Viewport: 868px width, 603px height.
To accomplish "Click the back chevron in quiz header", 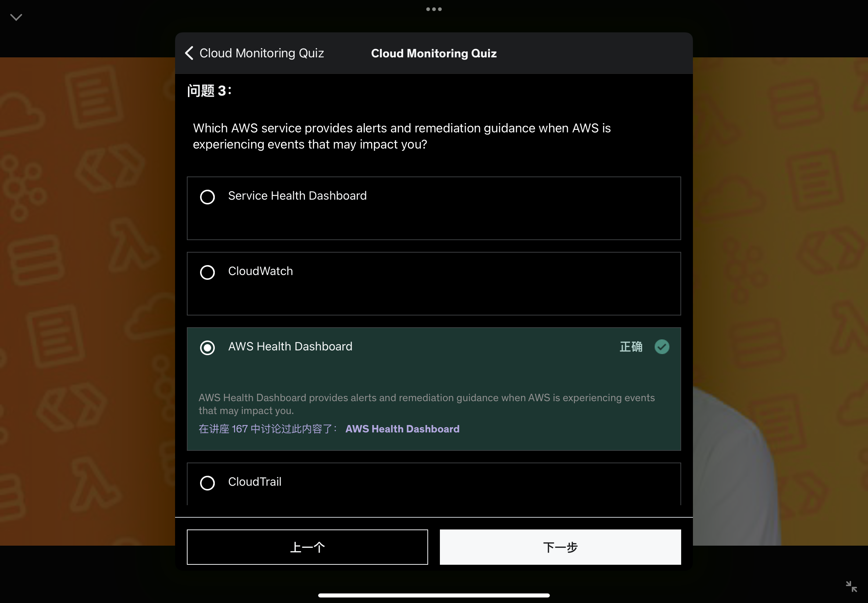I will tap(189, 53).
